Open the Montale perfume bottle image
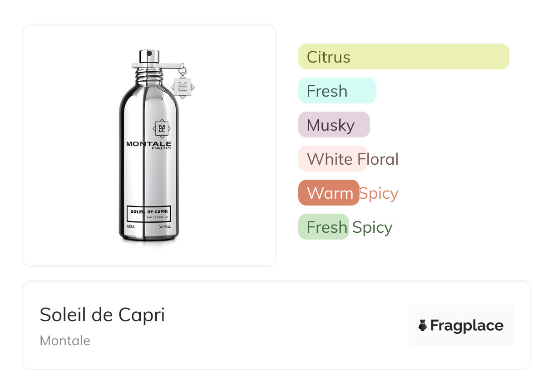The height and width of the screenshot is (392, 553). click(149, 150)
